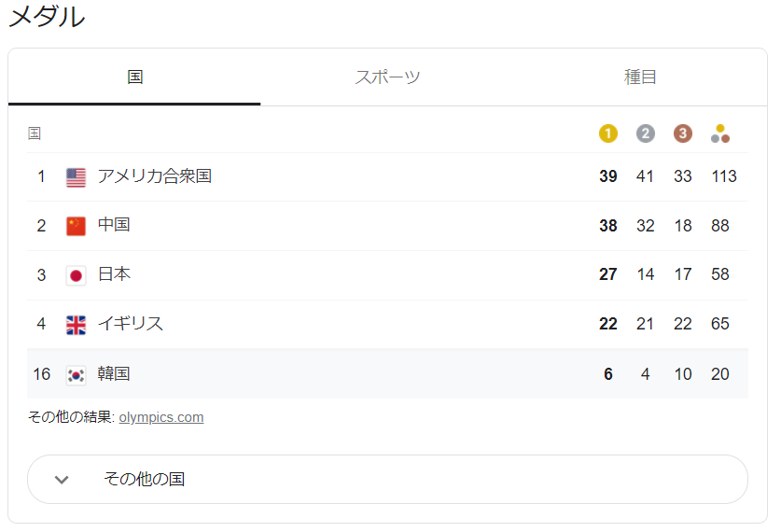Expand the その他の国 list
The width and height of the screenshot is (781, 532).
click(387, 479)
